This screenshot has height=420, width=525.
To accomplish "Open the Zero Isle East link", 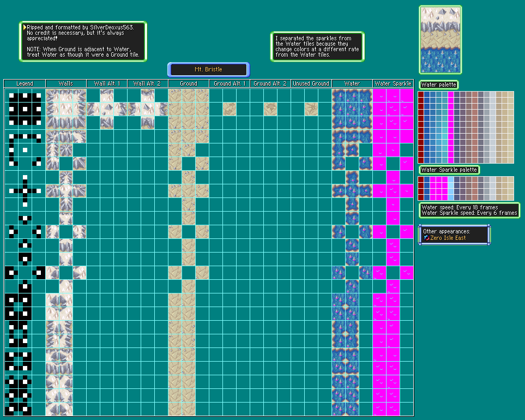I will (x=448, y=238).
